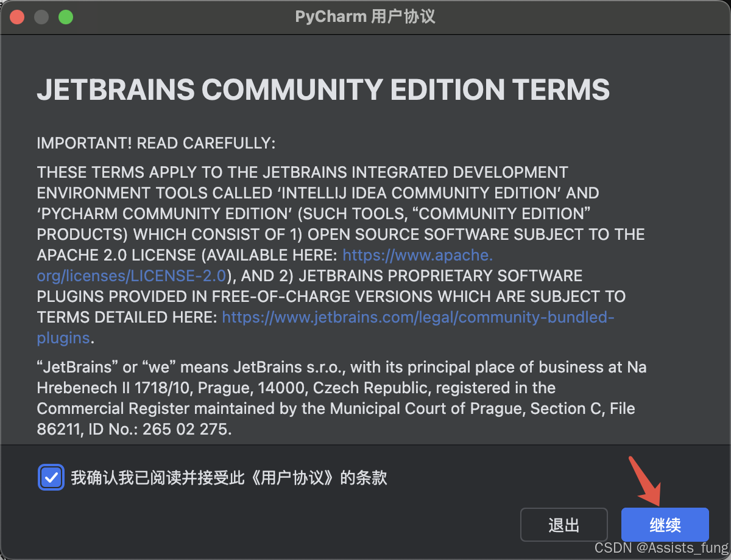731x560 pixels.
Task: Click the line starting "THESE TERMS APPLY"
Action: pyautogui.click(x=303, y=172)
